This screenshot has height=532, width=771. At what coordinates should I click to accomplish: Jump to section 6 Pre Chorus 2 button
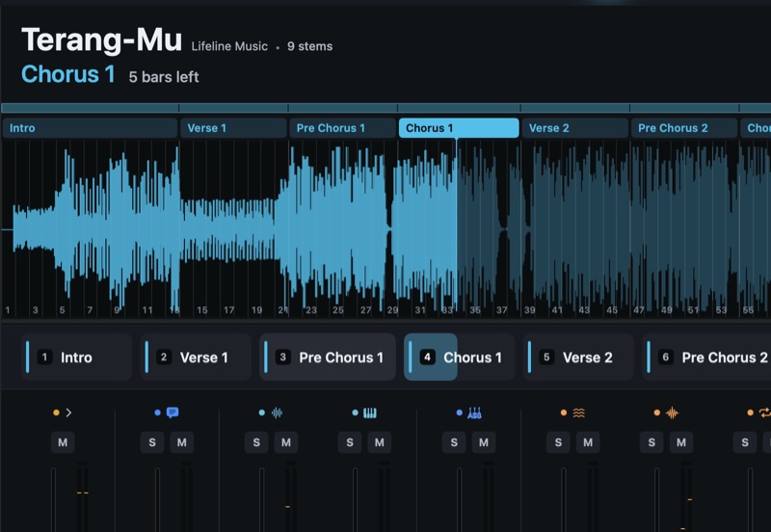click(x=706, y=357)
